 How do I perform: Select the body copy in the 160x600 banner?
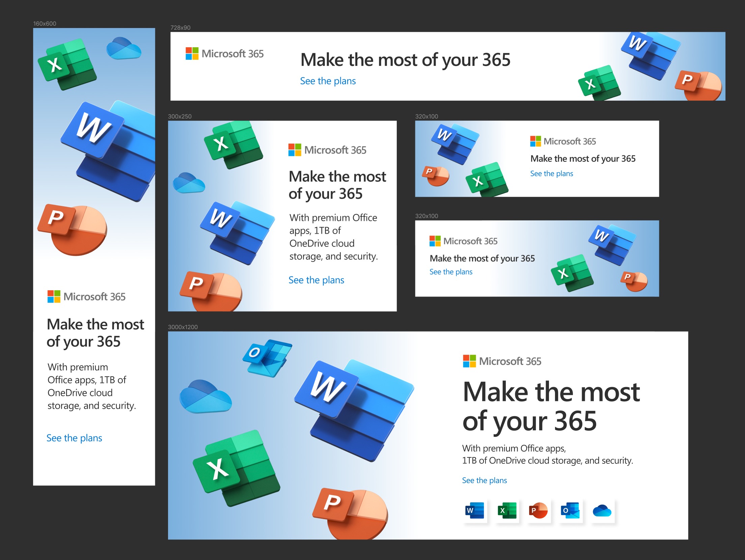[x=92, y=386]
